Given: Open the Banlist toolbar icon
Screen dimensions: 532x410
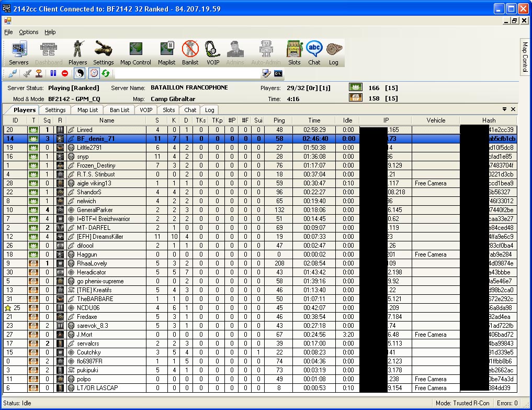Looking at the screenshot, I should (190, 53).
